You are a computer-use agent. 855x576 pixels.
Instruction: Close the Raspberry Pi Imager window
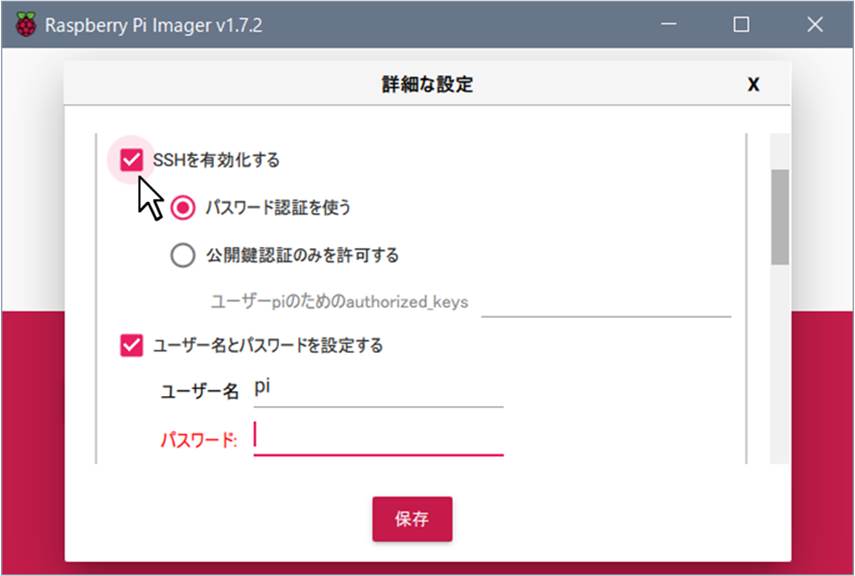815,25
